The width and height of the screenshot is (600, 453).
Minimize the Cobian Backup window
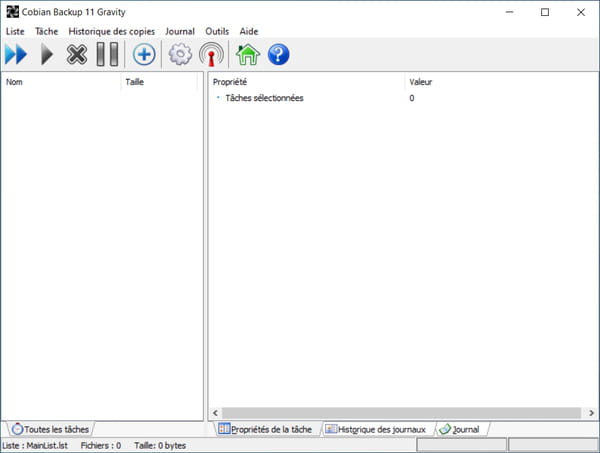point(509,12)
